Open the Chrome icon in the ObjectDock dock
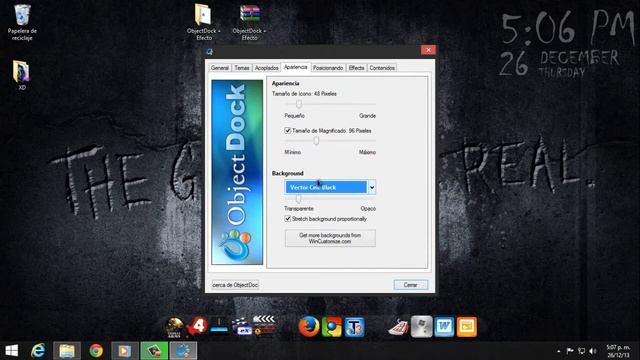640x360 pixels. pos(332,327)
